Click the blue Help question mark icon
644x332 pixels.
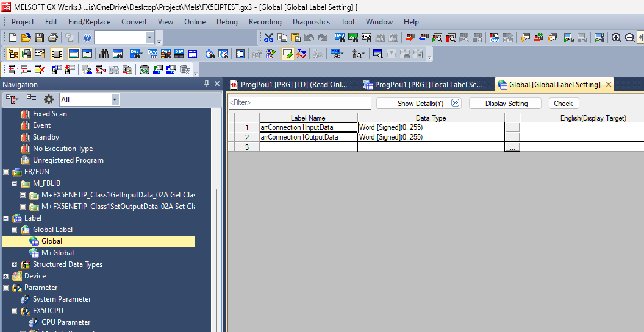87,38
